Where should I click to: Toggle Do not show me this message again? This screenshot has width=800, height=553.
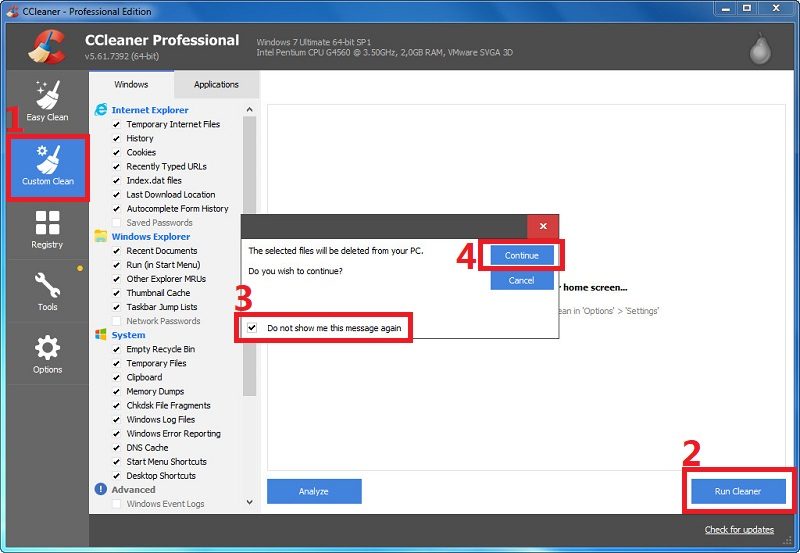tap(252, 328)
